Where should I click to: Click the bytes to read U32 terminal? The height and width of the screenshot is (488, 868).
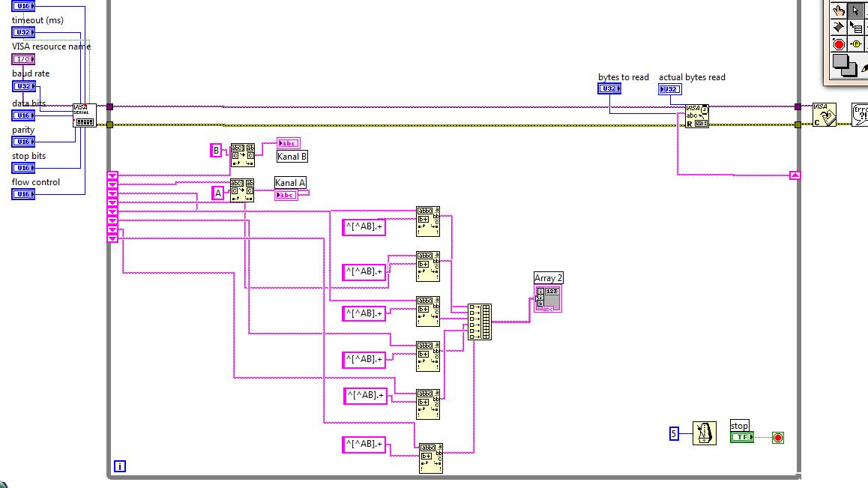click(609, 88)
